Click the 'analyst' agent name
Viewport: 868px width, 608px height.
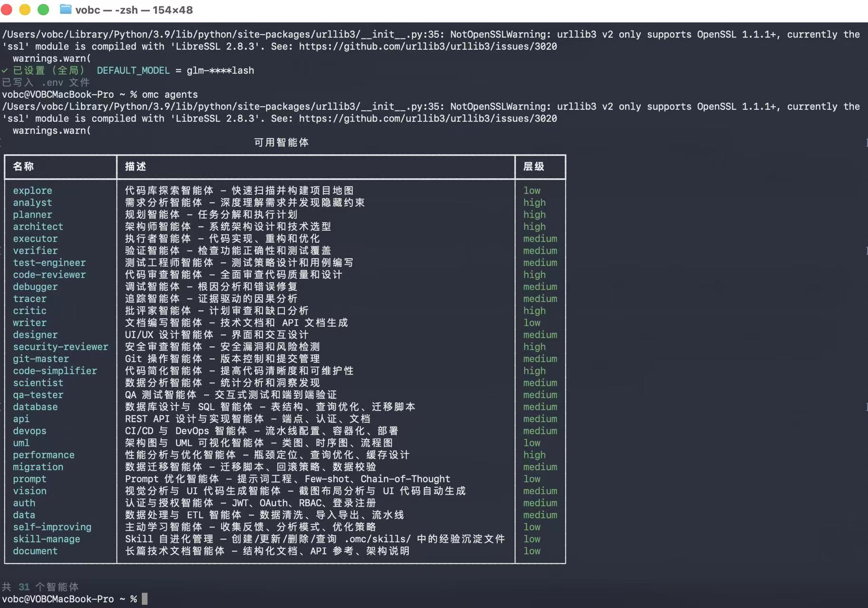[x=32, y=202]
